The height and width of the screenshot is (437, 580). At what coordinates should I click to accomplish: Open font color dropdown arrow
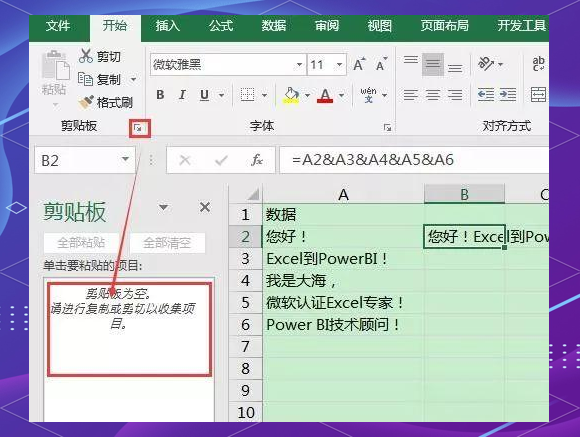click(341, 95)
